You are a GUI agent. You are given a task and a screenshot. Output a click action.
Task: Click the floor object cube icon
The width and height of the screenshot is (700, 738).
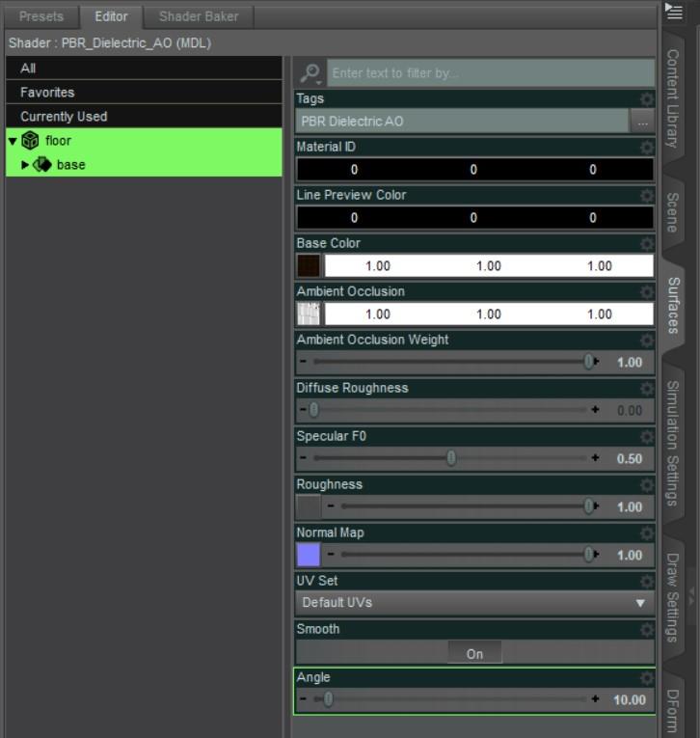[x=31, y=140]
